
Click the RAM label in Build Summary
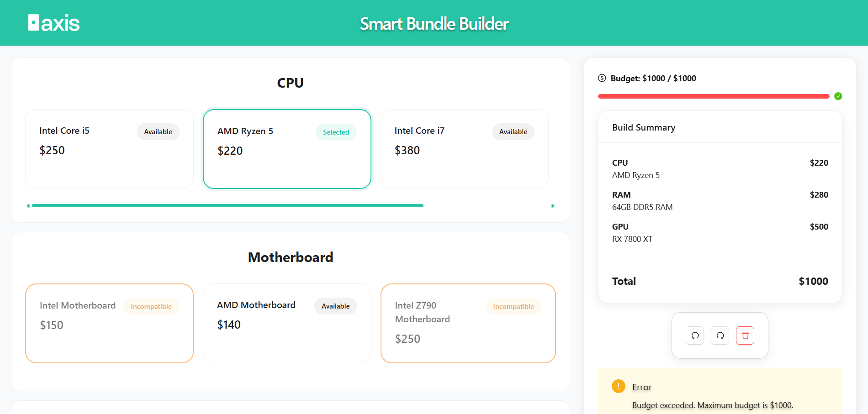pyautogui.click(x=621, y=195)
